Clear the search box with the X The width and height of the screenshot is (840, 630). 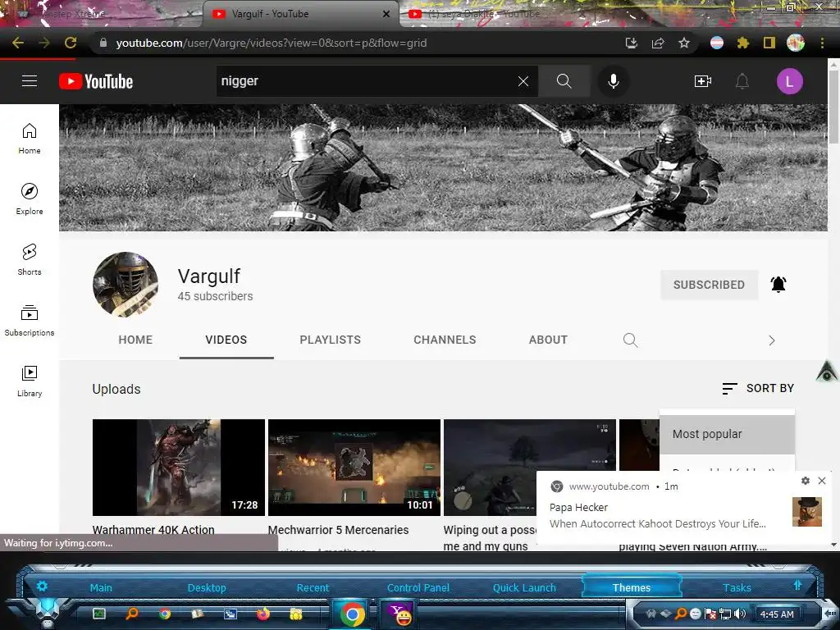coord(523,81)
